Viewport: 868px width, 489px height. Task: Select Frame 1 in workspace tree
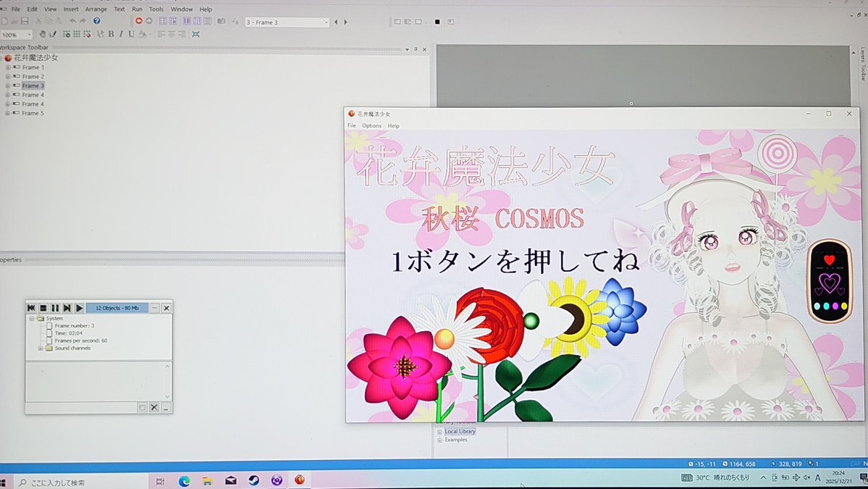pos(33,67)
